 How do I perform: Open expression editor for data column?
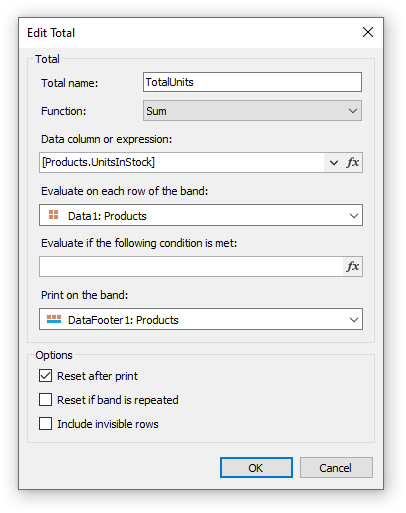[353, 163]
